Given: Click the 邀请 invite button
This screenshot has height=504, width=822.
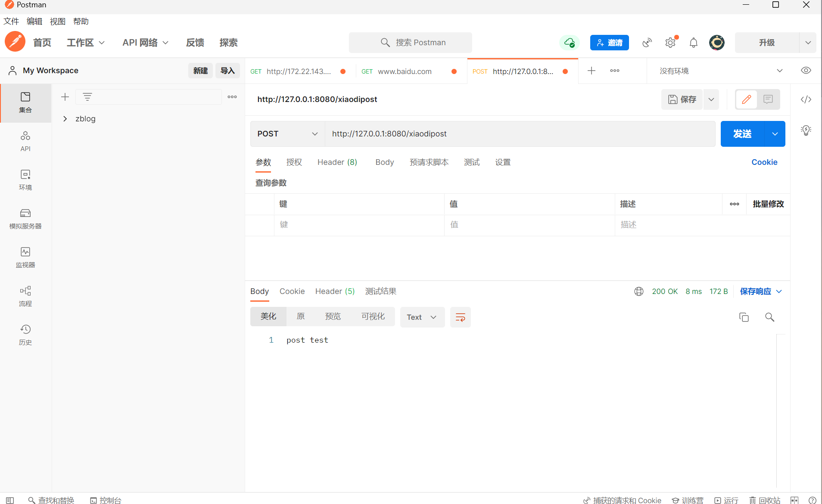Looking at the screenshot, I should [610, 43].
